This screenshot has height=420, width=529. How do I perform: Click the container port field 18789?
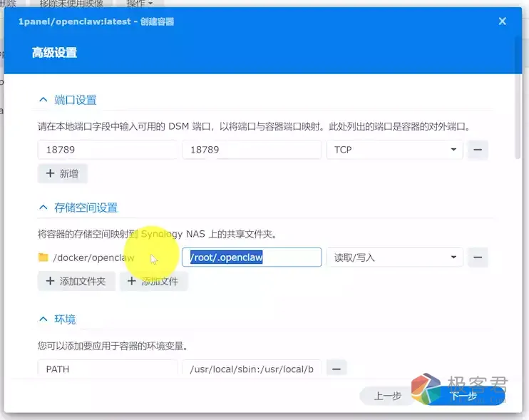pos(252,150)
